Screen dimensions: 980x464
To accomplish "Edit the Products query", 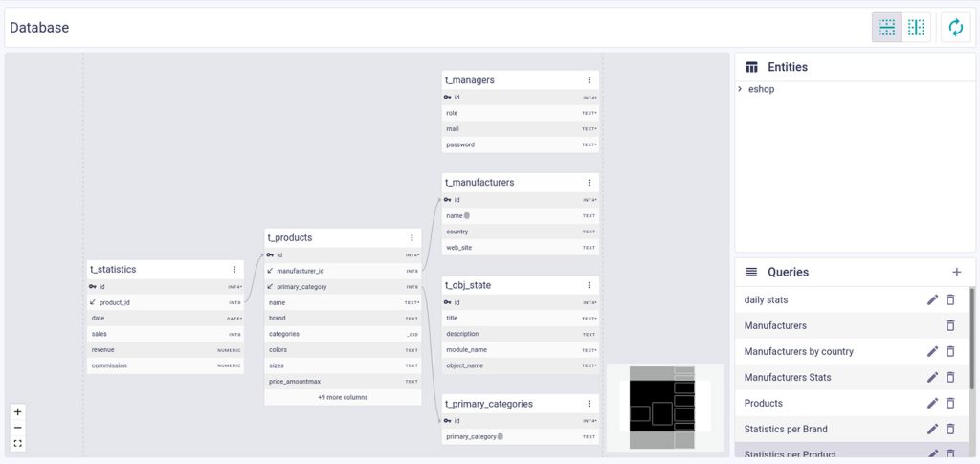I will (x=932, y=403).
